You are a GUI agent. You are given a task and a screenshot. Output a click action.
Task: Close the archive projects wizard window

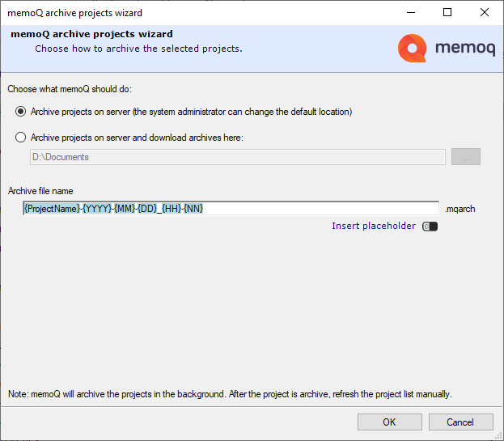(485, 12)
